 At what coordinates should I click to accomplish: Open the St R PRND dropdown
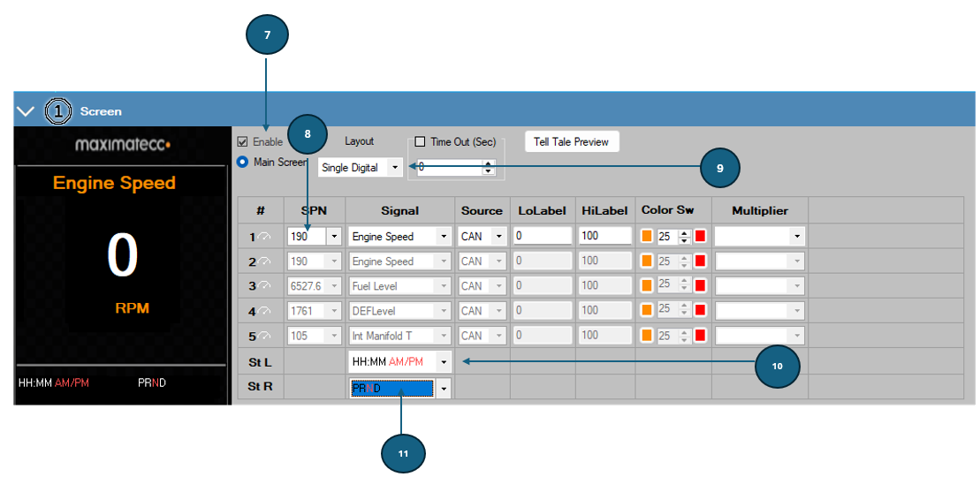[x=444, y=389]
